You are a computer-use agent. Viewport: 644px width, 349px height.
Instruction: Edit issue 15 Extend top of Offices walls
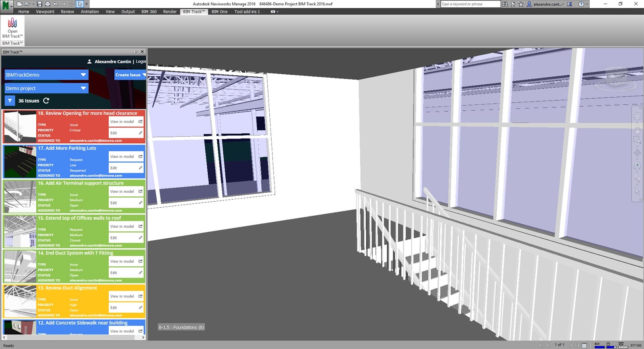(x=126, y=238)
